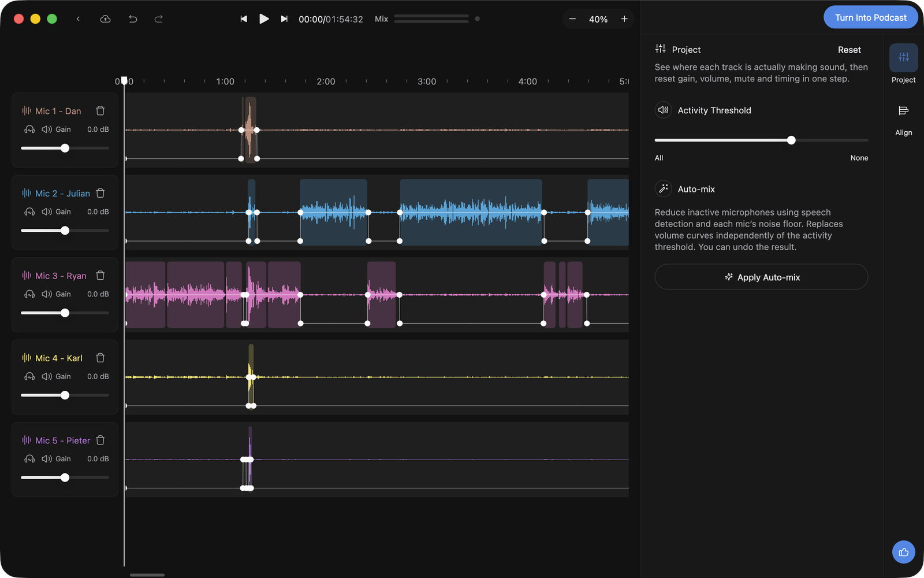Start playback with the play button
This screenshot has height=578, width=924.
pyautogui.click(x=264, y=19)
